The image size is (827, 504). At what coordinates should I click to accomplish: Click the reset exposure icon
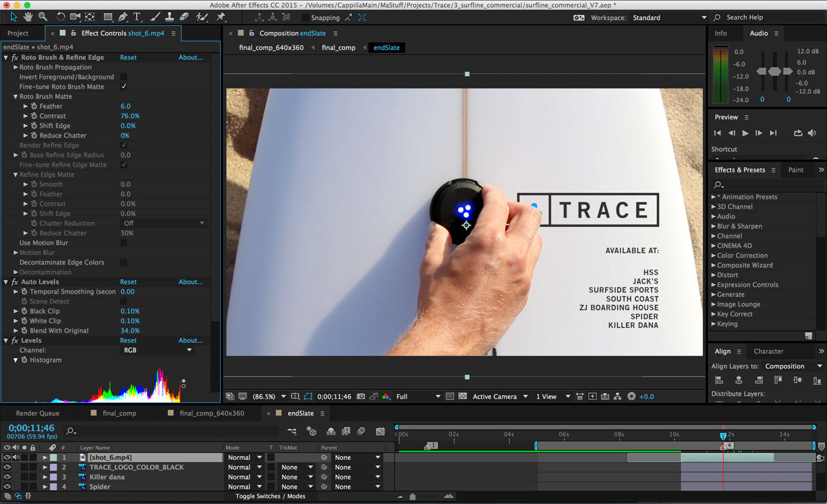[x=631, y=397]
